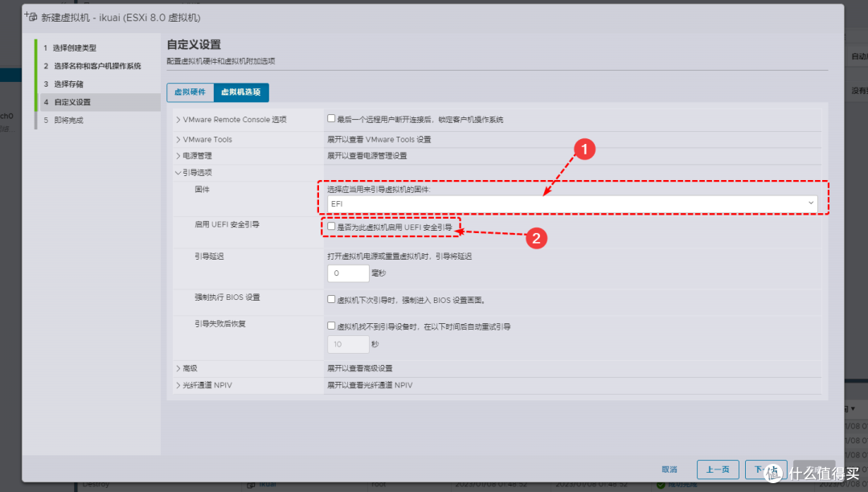Enable boot retry on failure checkbox
Screen dimensions: 868x492
tap(330, 325)
